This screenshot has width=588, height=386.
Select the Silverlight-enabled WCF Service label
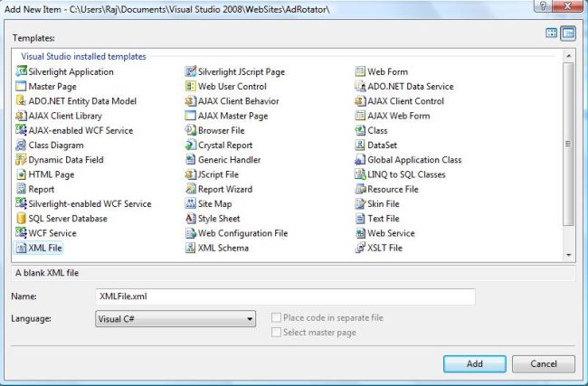90,204
